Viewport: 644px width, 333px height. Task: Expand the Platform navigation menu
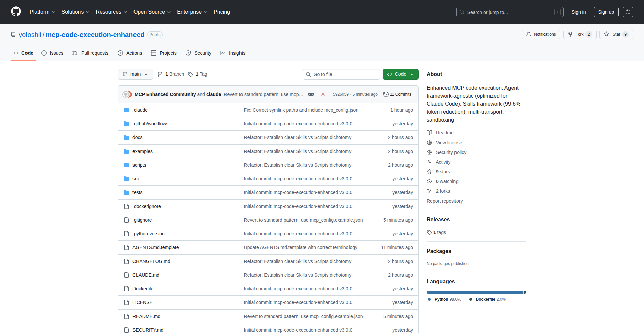(42, 12)
